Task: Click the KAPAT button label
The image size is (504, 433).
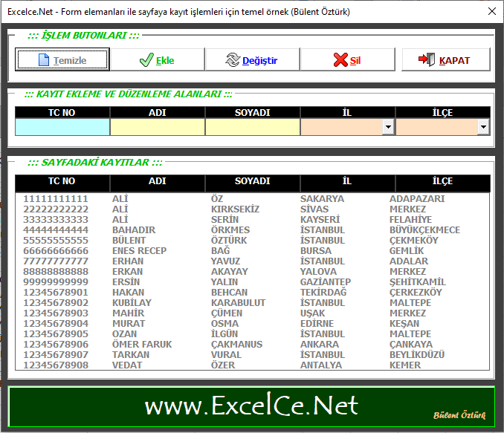Action: [x=454, y=60]
